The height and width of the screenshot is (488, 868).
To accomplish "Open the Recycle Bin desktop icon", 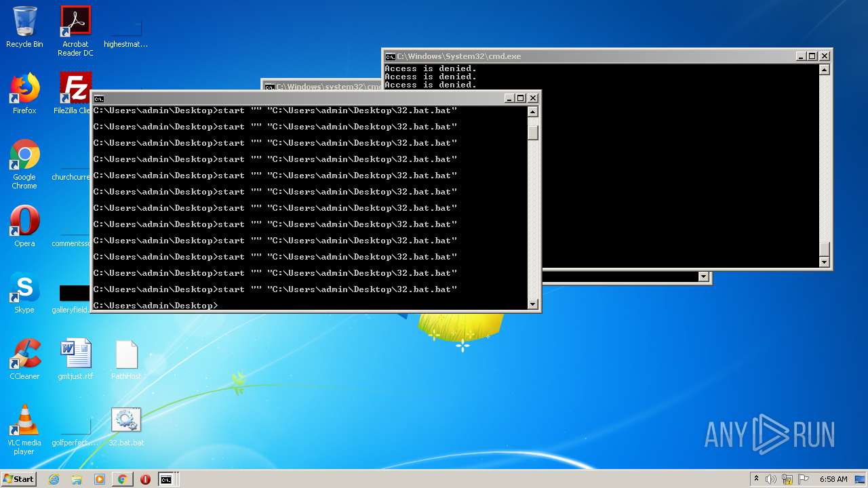I will [24, 27].
